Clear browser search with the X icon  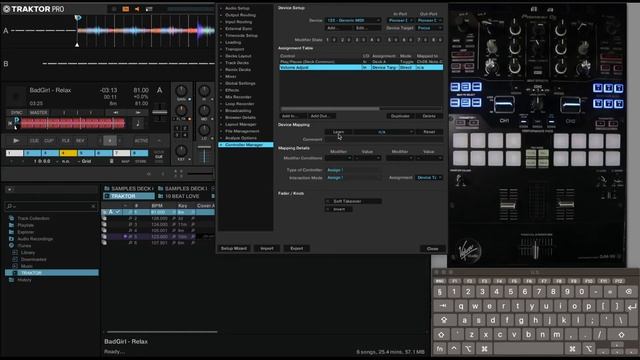(93, 206)
